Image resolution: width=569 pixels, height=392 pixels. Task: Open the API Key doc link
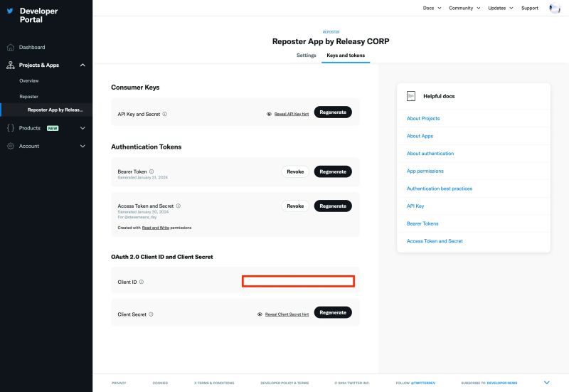tap(415, 206)
